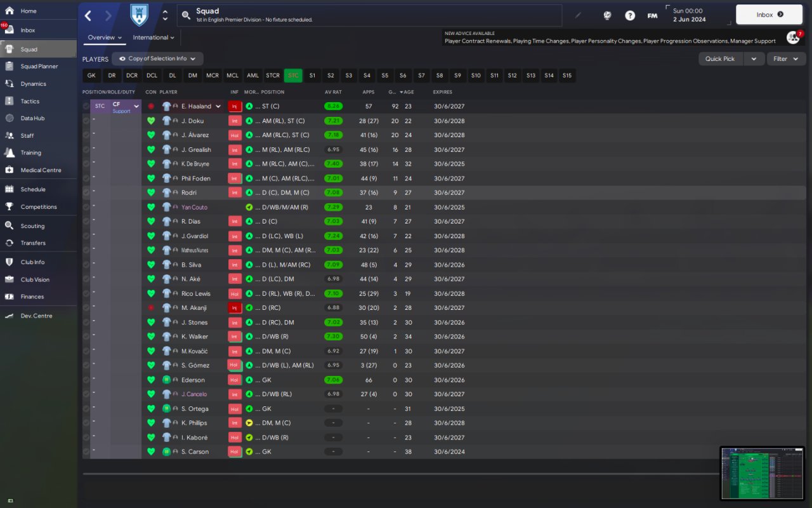Sort by the Age column header
The image size is (812, 508).
point(407,92)
